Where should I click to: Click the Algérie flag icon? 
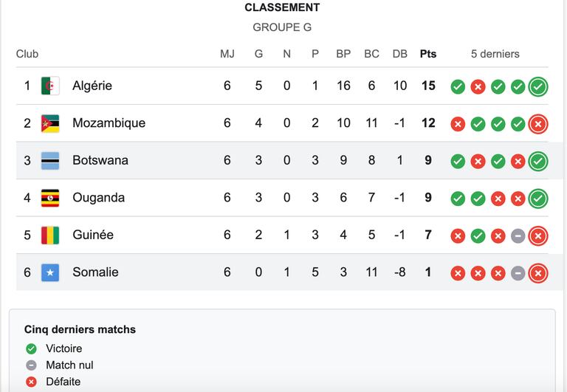click(x=50, y=86)
